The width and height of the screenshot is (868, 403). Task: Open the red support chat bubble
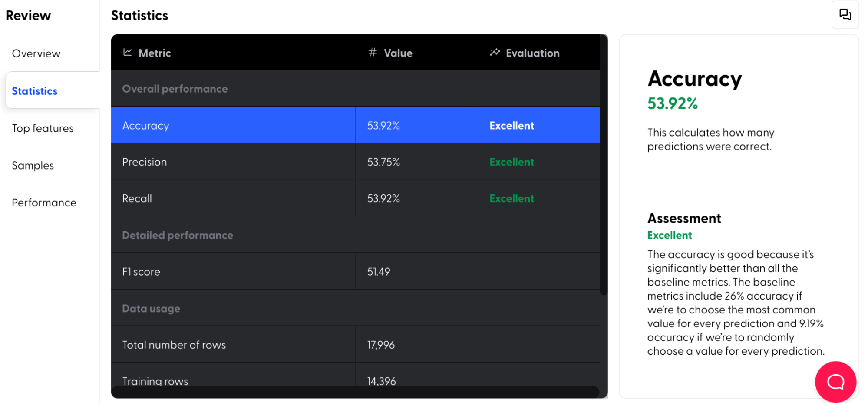pos(835,382)
